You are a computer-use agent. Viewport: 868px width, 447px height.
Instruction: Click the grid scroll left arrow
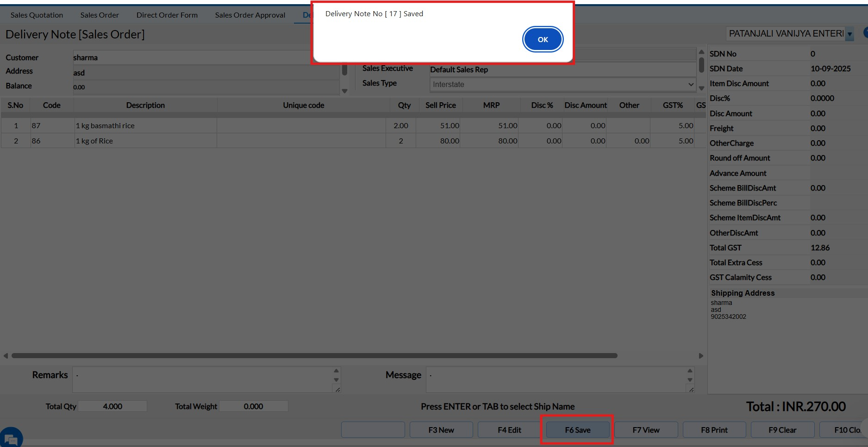pyautogui.click(x=6, y=356)
